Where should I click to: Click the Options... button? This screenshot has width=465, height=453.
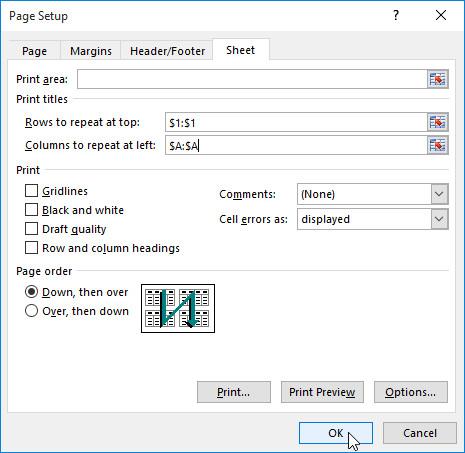(x=411, y=392)
